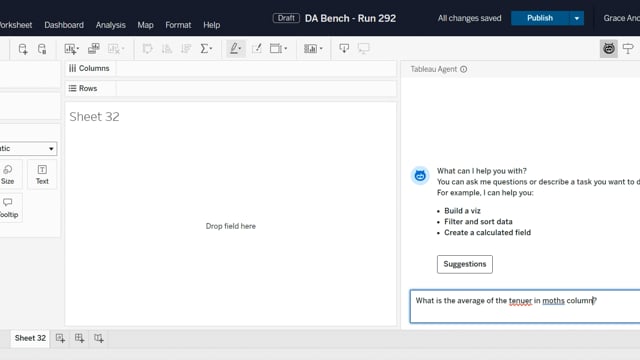Click the Show Me chart icon
The height and width of the screenshot is (360, 640).
pyautogui.click(x=313, y=49)
